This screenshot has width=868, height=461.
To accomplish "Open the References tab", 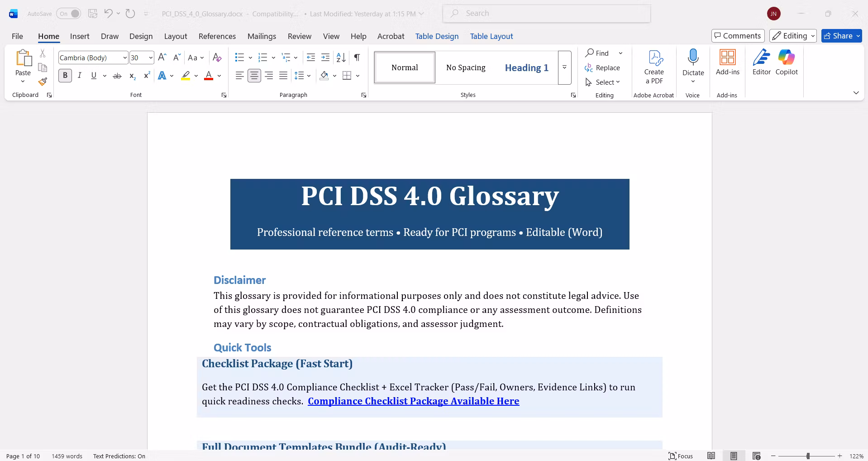I will click(x=217, y=36).
